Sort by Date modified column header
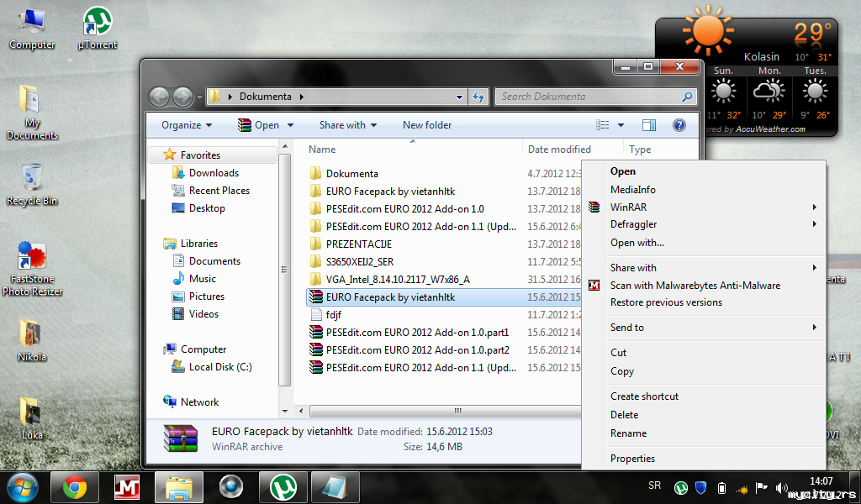Viewport: 861px width, 504px height. [x=559, y=150]
